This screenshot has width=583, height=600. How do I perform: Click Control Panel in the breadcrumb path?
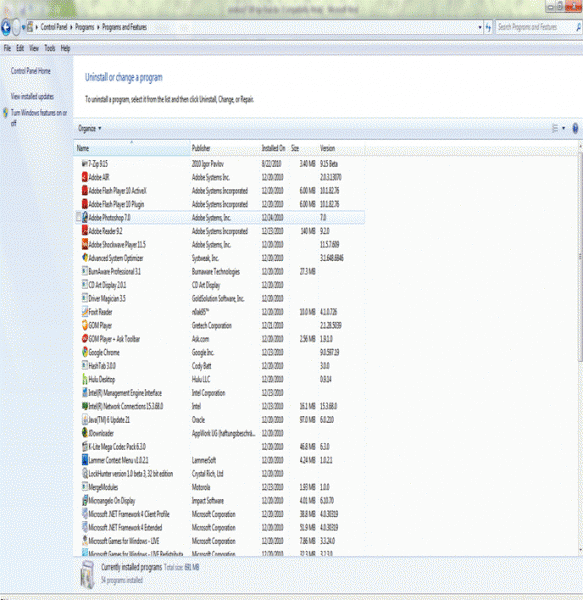(x=54, y=27)
